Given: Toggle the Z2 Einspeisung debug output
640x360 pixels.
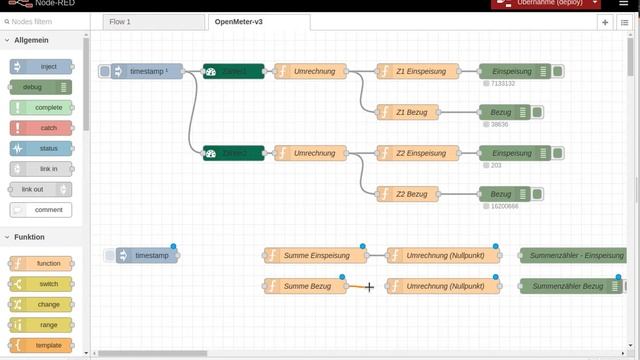Looking at the screenshot, I should 558,153.
